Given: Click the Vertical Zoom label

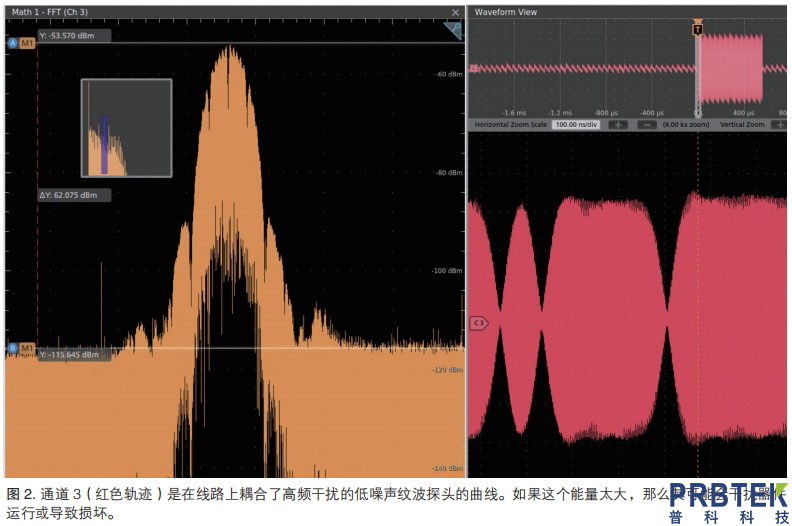Looking at the screenshot, I should (x=742, y=125).
